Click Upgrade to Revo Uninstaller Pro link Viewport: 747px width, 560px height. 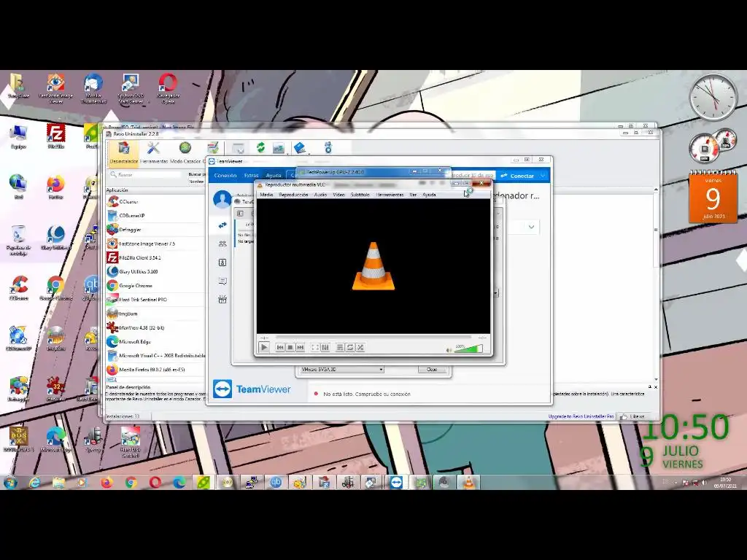pyautogui.click(x=581, y=416)
